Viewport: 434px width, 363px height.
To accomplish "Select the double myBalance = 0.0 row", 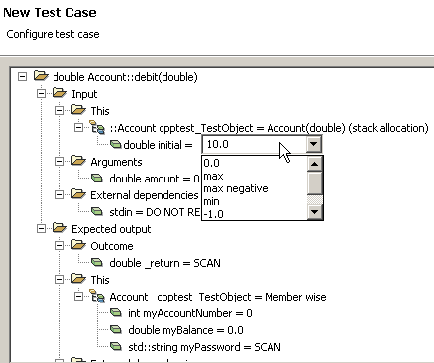I will (186, 330).
